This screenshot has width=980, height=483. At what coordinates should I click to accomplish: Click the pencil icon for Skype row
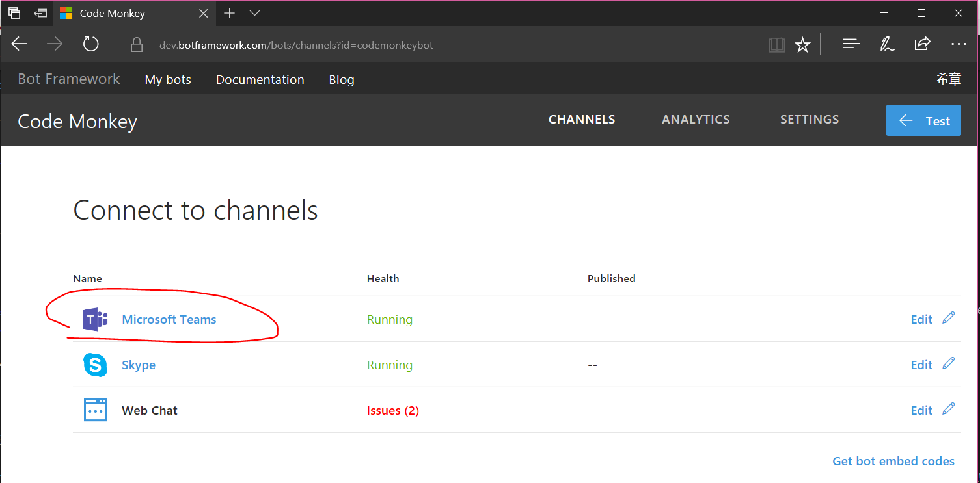pos(949,363)
